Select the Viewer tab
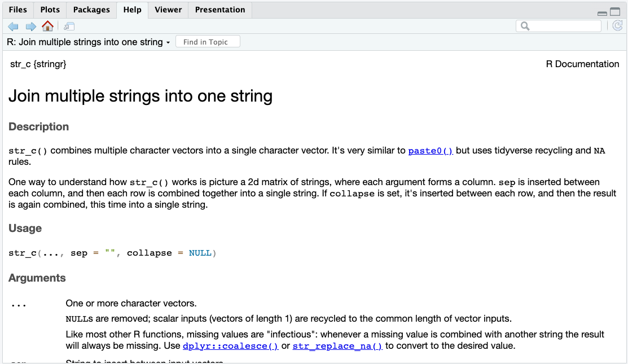The image size is (628, 364). 168,10
